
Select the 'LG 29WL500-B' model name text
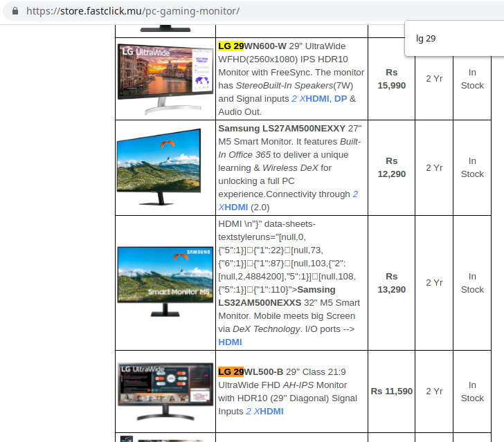(x=251, y=372)
